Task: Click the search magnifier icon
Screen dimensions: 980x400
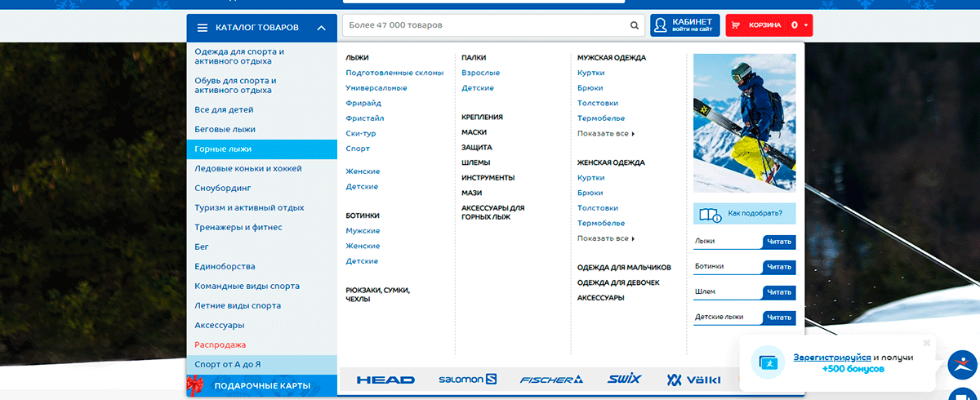Action: [635, 25]
